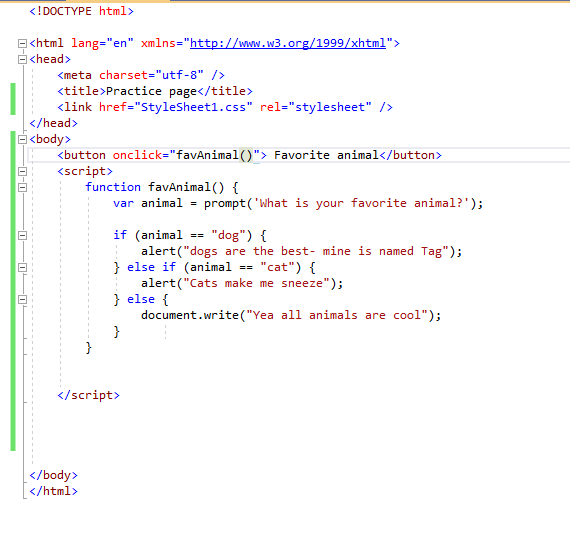
Task: Click the "dogs are the best" alert string
Action: (x=316, y=251)
